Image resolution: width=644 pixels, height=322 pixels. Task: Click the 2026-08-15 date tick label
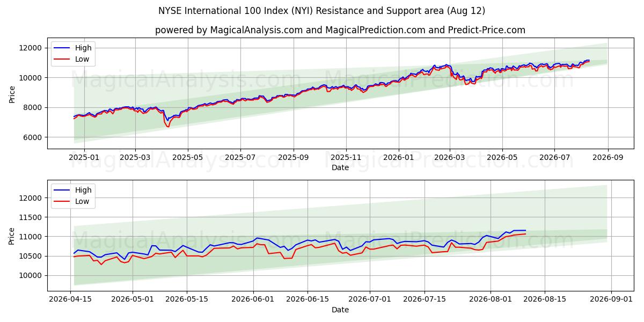[x=545, y=299]
